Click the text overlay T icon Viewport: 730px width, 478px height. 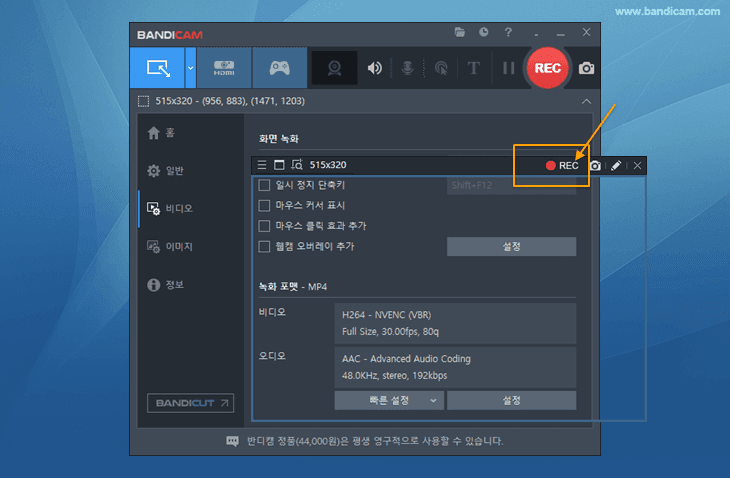473,68
